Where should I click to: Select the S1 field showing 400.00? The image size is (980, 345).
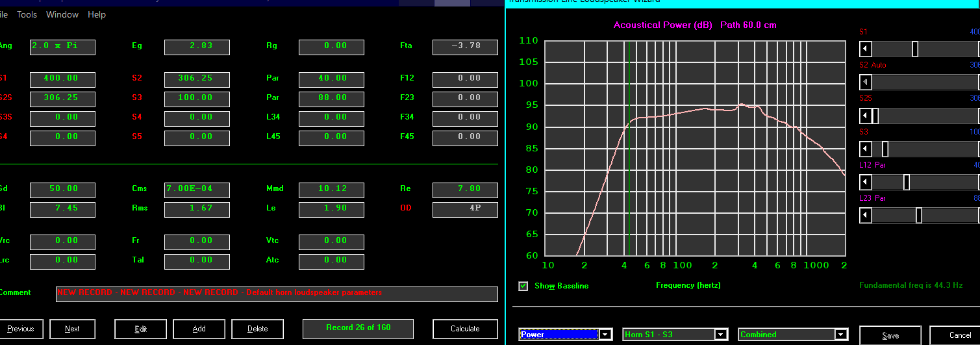click(x=62, y=79)
